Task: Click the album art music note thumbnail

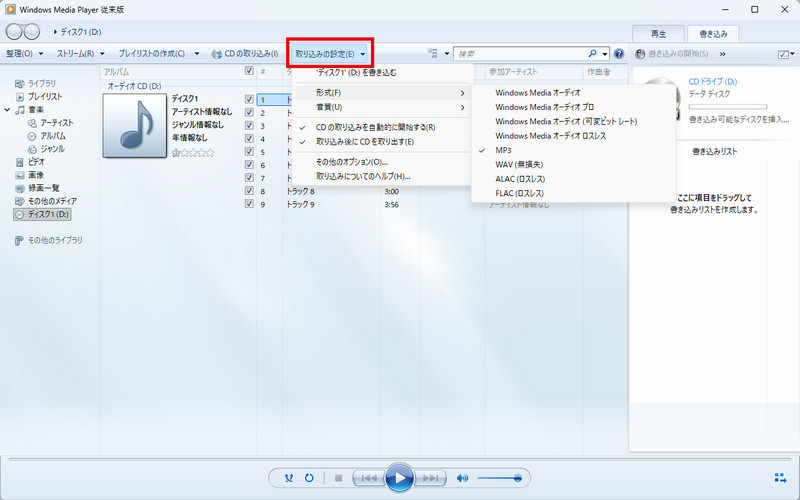Action: pyautogui.click(x=135, y=125)
